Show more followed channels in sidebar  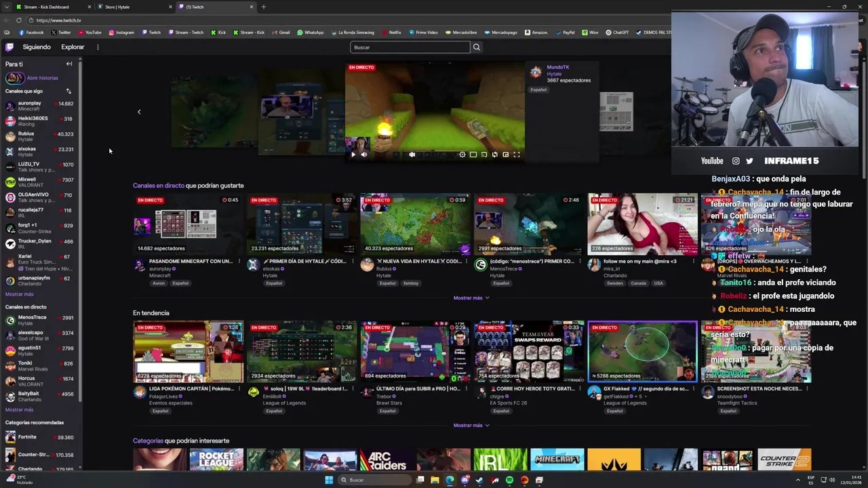19,294
